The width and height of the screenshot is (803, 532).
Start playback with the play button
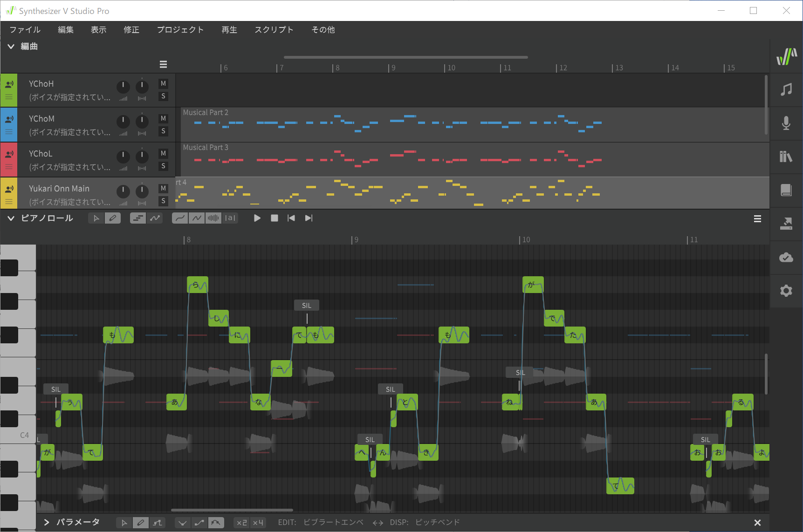(x=257, y=218)
